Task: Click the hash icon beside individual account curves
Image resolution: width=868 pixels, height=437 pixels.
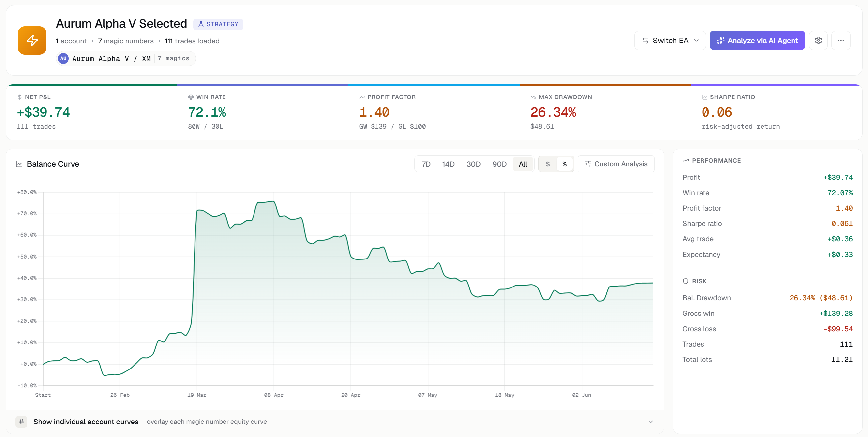Action: [21, 422]
